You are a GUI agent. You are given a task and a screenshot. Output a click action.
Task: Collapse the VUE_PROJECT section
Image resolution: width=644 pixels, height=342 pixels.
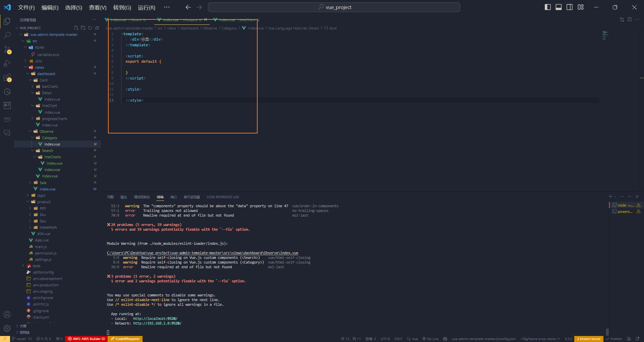(x=30, y=28)
